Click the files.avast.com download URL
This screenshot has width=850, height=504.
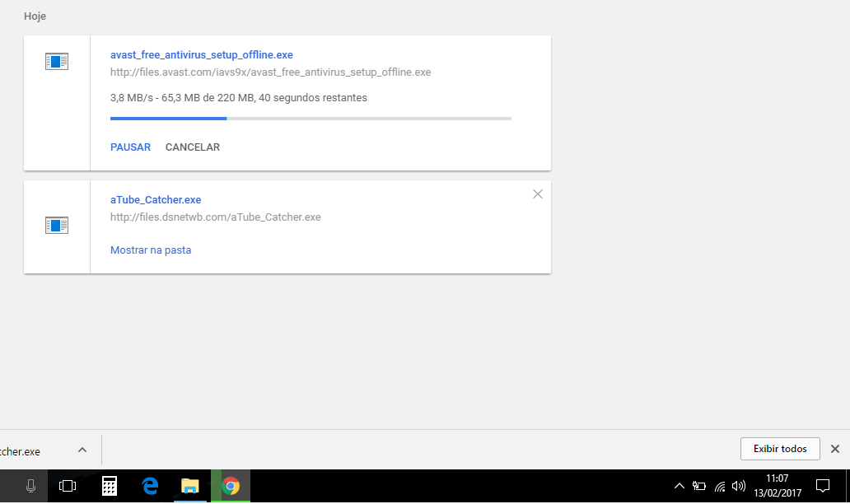270,72
